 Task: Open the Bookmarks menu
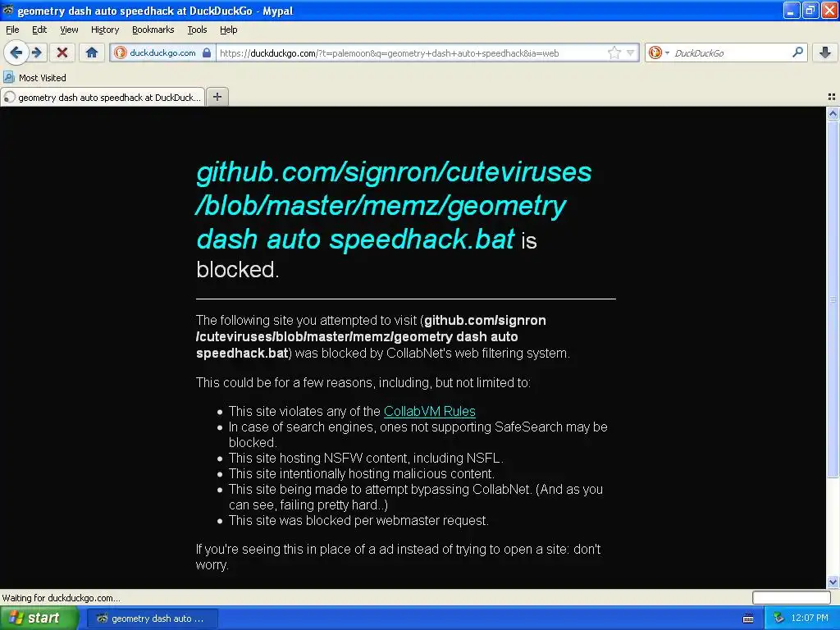click(153, 30)
